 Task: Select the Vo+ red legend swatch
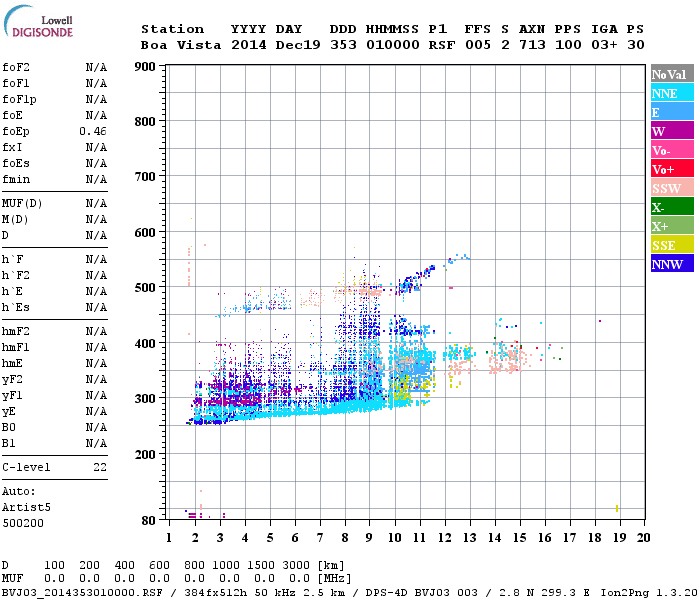pos(672,169)
